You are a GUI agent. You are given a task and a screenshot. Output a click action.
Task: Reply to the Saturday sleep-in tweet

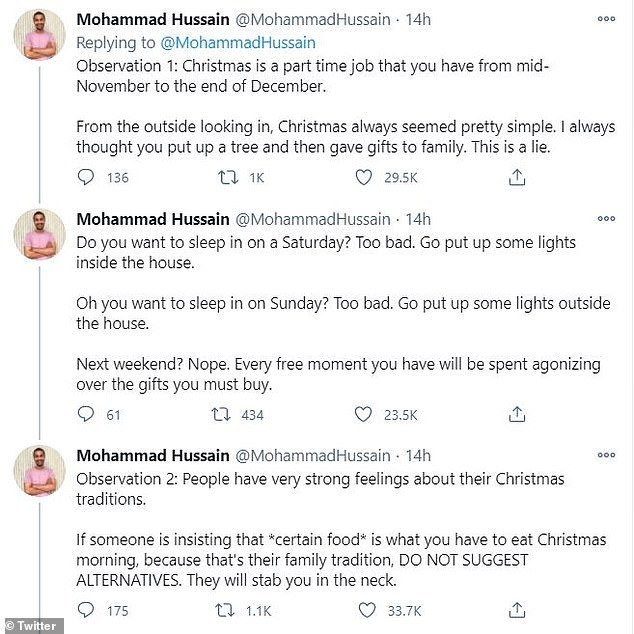pos(87,414)
